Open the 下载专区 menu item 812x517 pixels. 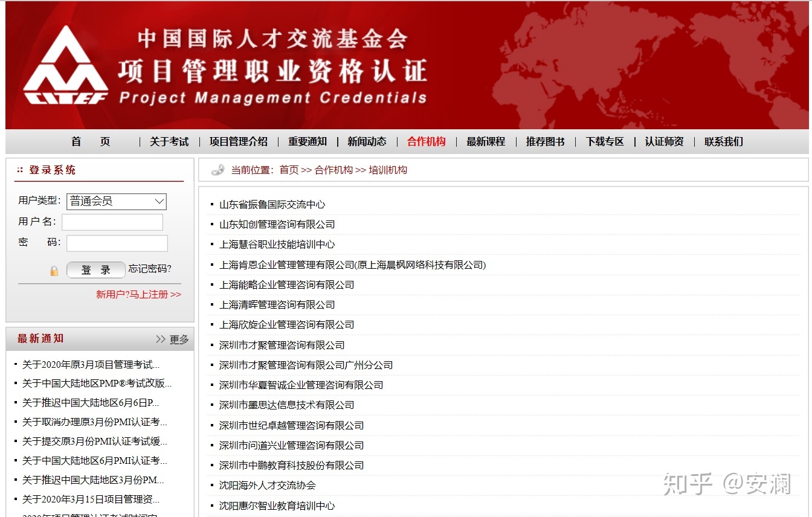point(605,141)
